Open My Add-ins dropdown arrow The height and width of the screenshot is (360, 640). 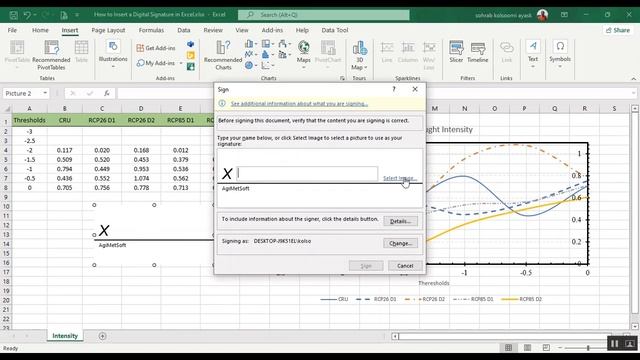click(x=181, y=63)
